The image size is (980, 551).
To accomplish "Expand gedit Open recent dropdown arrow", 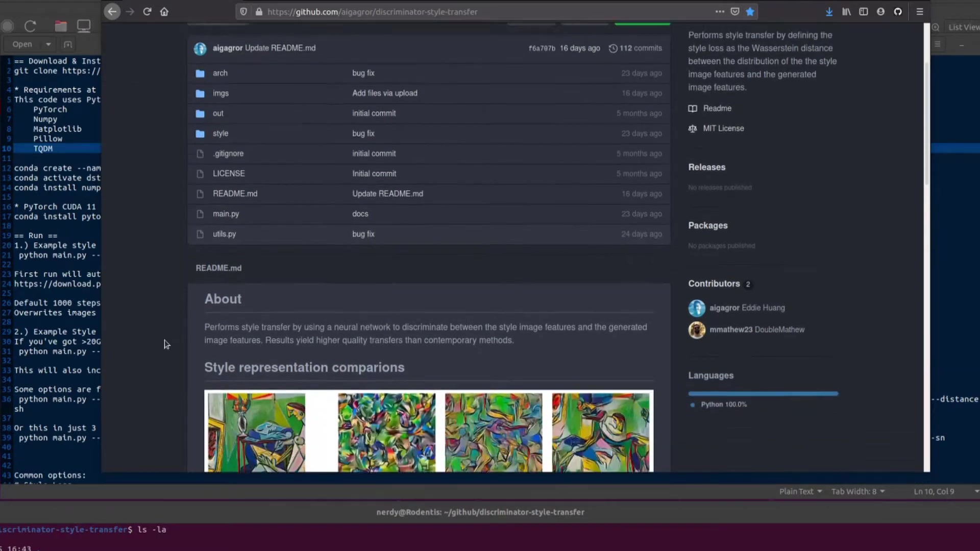I will [x=48, y=44].
